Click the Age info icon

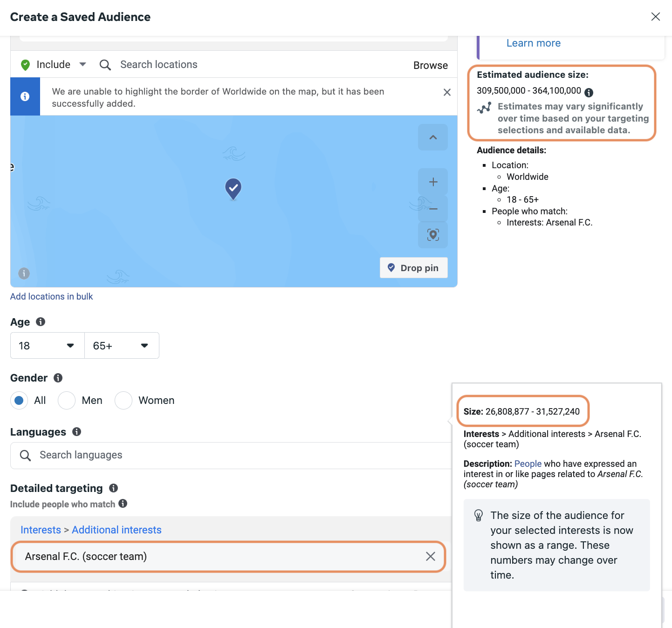(x=41, y=321)
